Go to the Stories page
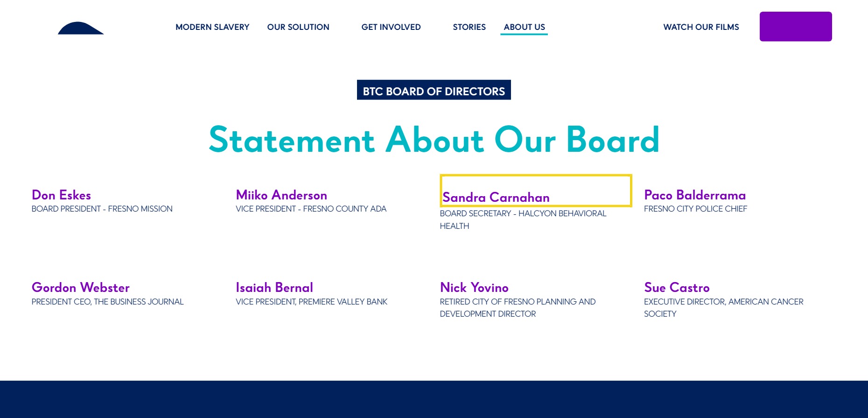The image size is (868, 418). pos(469,27)
